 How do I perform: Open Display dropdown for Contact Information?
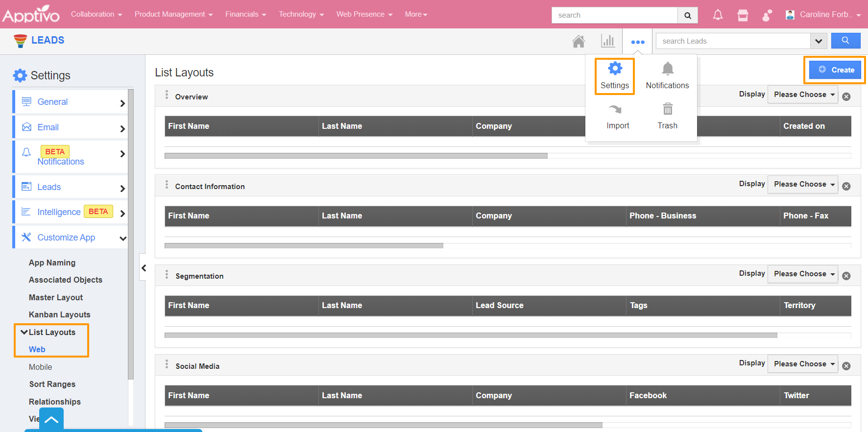(803, 185)
